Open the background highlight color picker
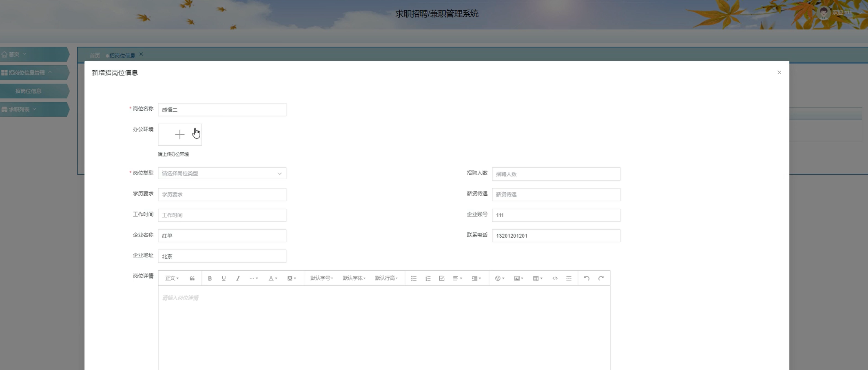This screenshot has height=370, width=868. pyautogui.click(x=292, y=279)
